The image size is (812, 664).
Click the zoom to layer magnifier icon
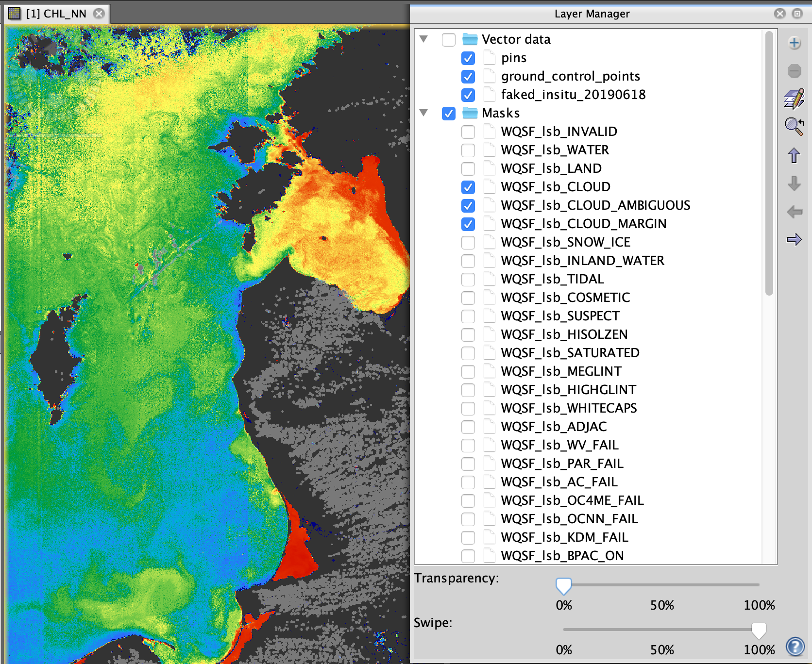click(x=794, y=127)
